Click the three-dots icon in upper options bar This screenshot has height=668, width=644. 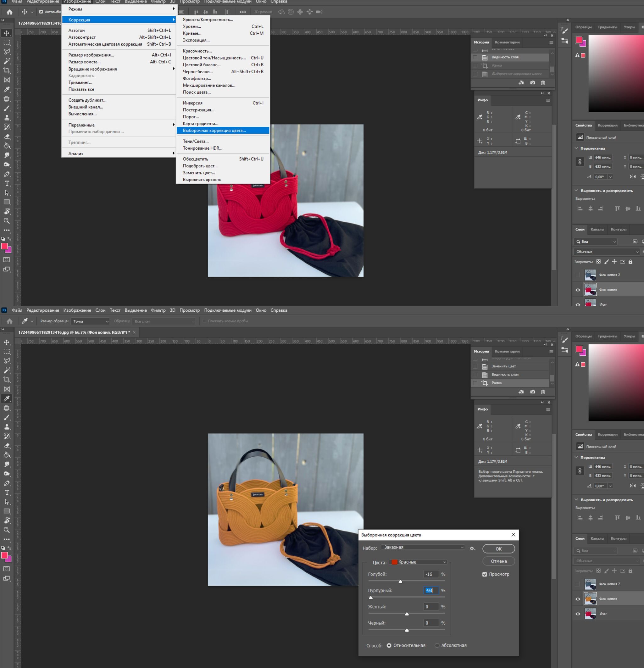click(243, 12)
